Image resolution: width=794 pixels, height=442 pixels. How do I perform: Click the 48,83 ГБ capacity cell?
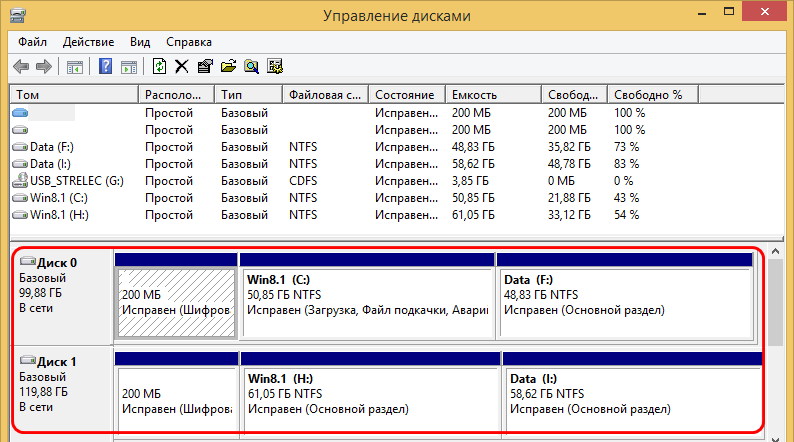tap(473, 147)
